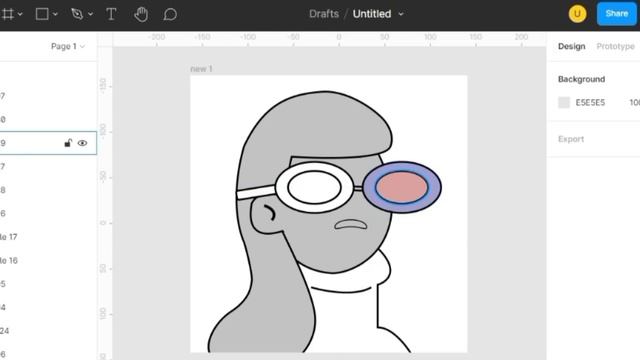Open Pen tool options dropdown

point(90,15)
